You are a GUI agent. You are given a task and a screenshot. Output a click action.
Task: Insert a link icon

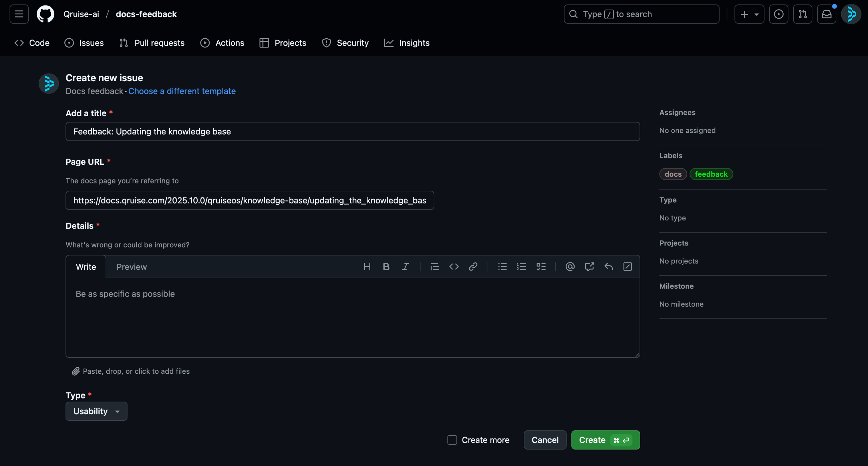pyautogui.click(x=473, y=267)
